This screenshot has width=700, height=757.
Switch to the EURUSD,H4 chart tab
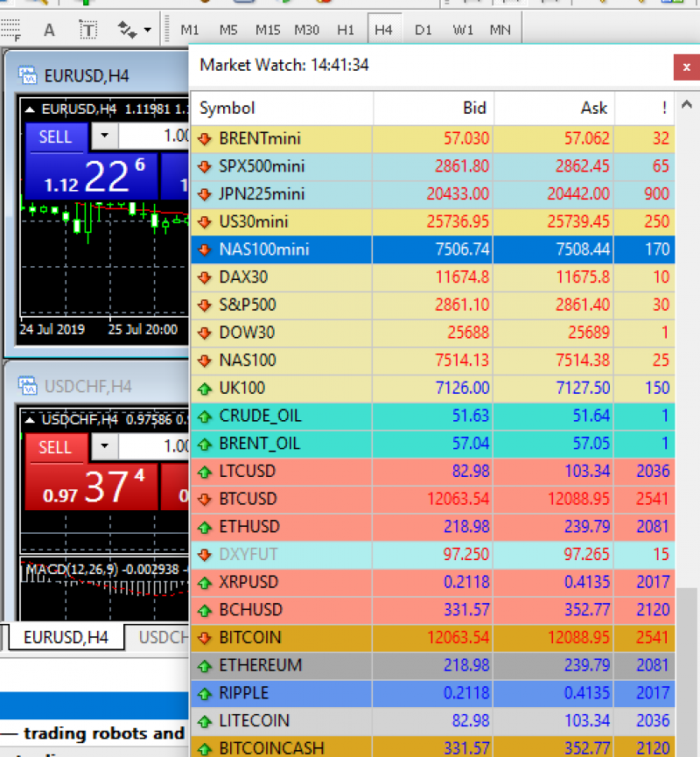66,637
